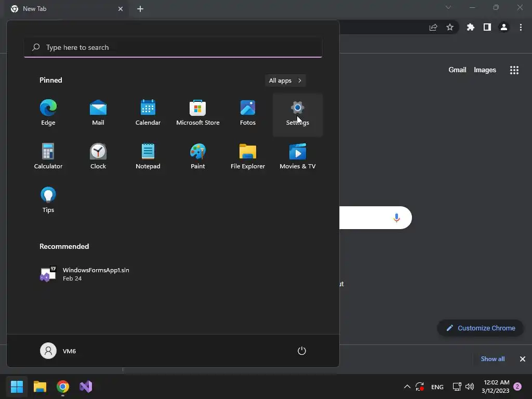The image size is (532, 399).
Task: Open the Calendar app
Action: pos(148,113)
